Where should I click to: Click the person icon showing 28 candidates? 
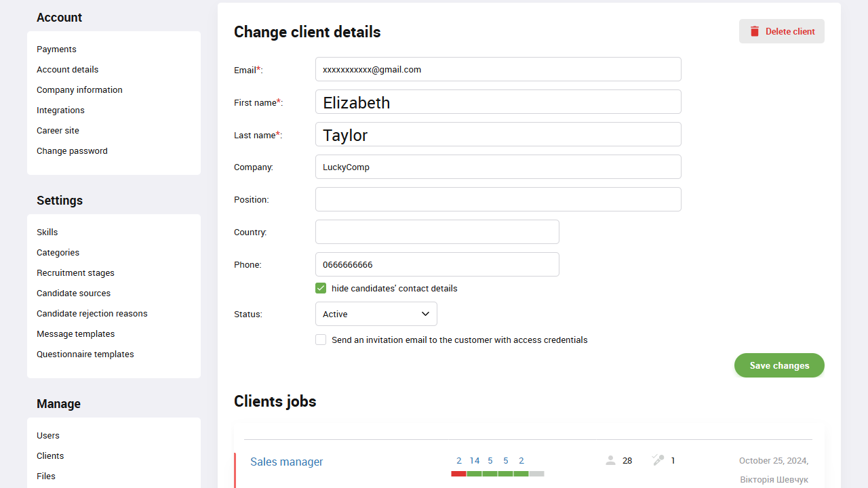tap(610, 460)
